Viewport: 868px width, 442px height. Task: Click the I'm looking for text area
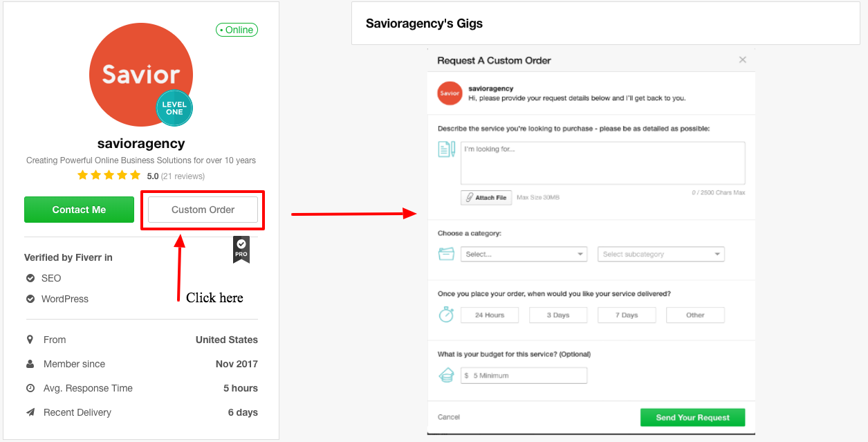pos(602,163)
